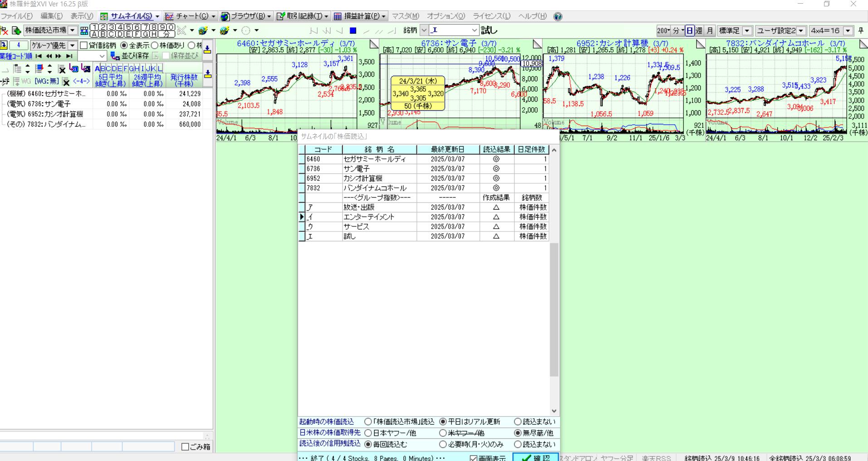Click the WG delete X icon

click(66, 82)
